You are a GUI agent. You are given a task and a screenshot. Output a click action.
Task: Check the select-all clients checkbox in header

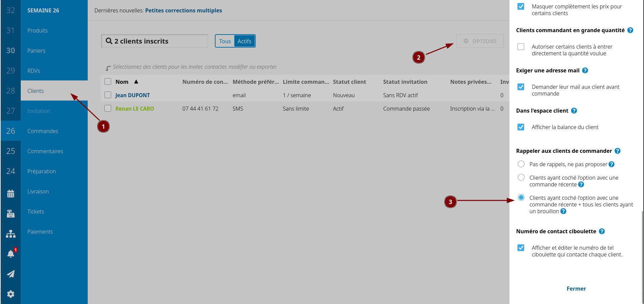(x=108, y=81)
